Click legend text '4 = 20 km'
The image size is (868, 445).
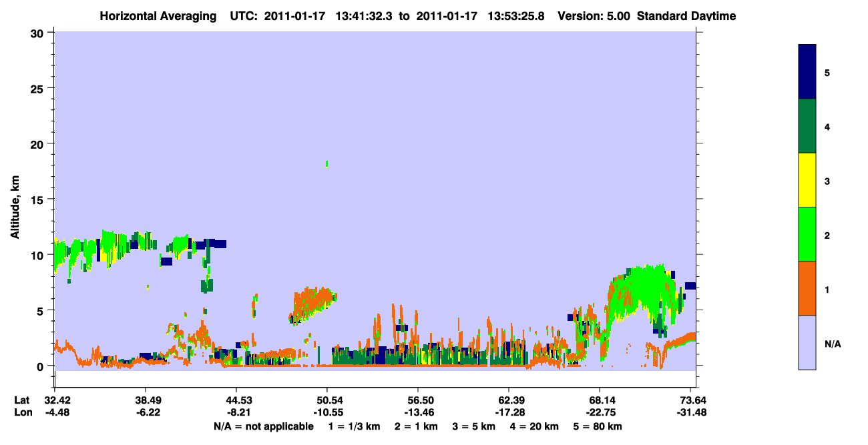[x=534, y=426]
